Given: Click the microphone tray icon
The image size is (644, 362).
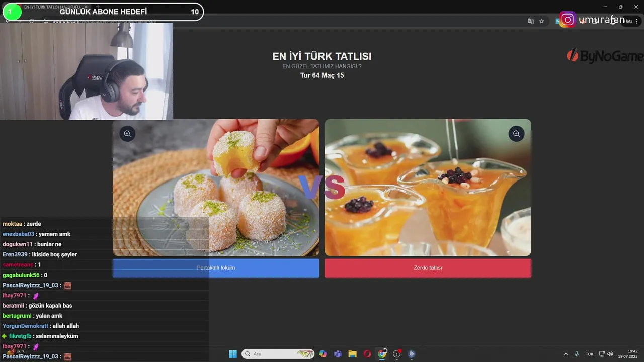Looking at the screenshot, I should (577, 354).
